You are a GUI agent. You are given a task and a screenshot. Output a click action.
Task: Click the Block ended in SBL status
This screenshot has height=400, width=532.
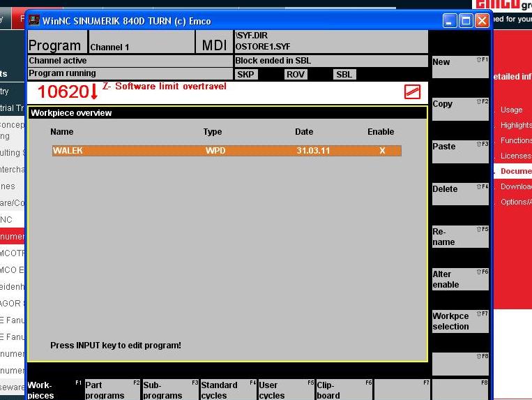(x=330, y=61)
